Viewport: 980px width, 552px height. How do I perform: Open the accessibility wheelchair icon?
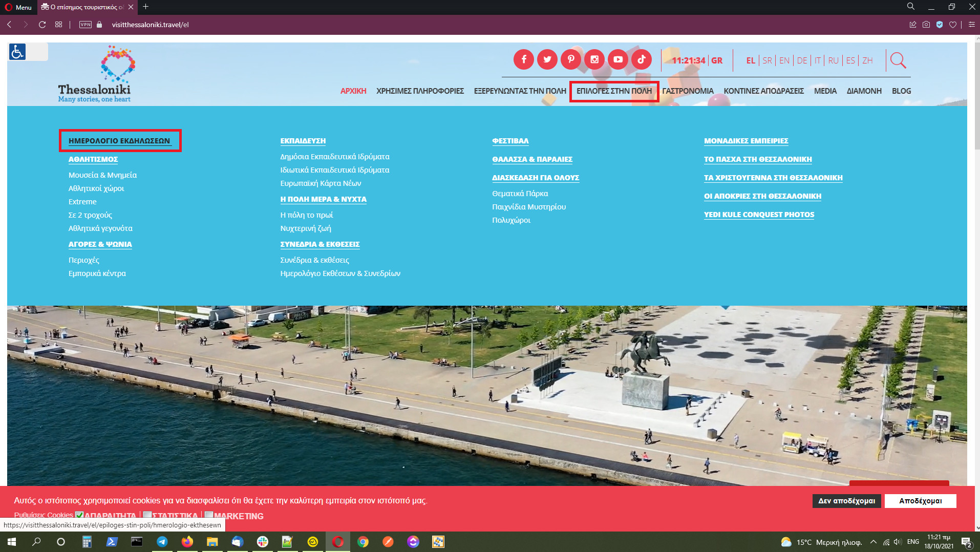[17, 52]
